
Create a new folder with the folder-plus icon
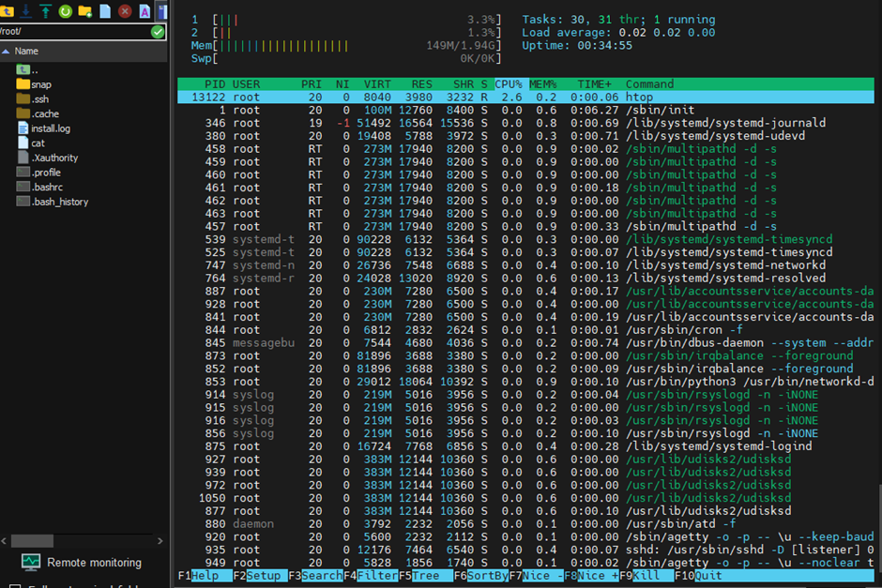[85, 10]
